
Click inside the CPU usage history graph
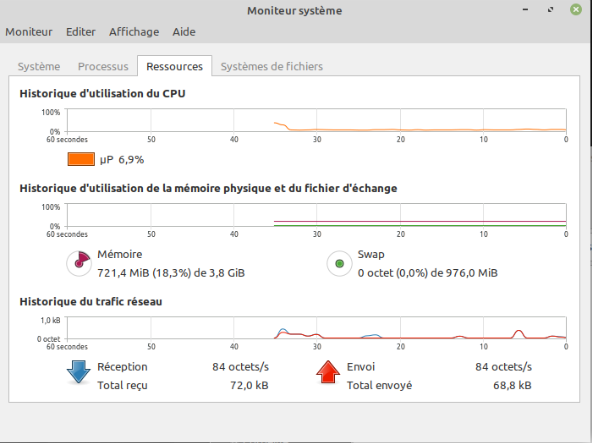point(316,120)
